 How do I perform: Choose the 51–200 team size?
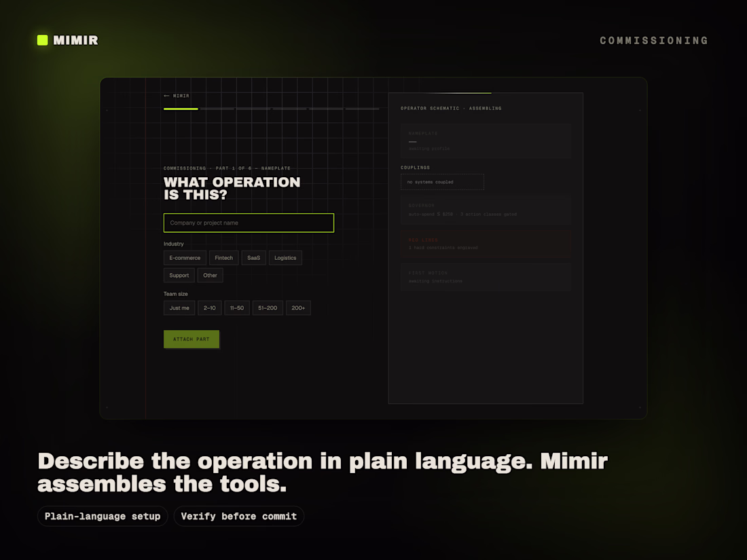pos(268,307)
